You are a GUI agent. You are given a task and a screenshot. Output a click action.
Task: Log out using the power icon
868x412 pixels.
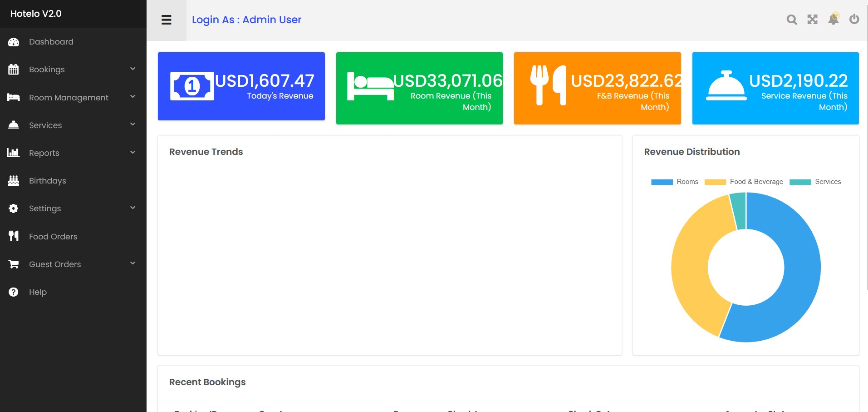click(x=854, y=19)
